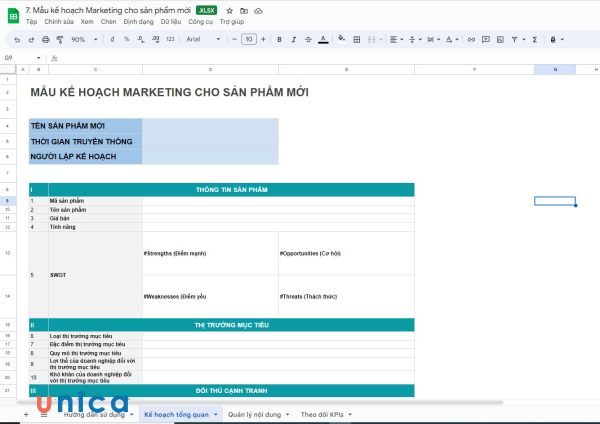Viewport: 600px width, 424px height.
Task: Open the text color picker
Action: pos(322,39)
